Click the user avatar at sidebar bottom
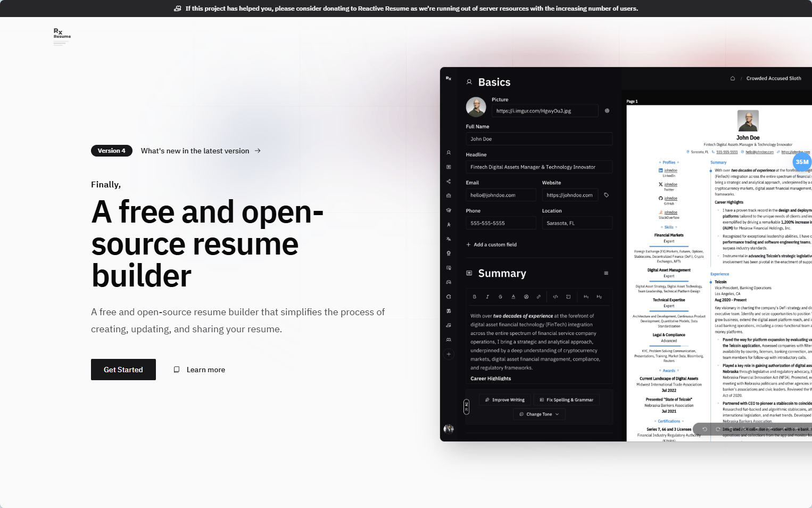Viewport: 812px width, 508px height. coord(449,429)
